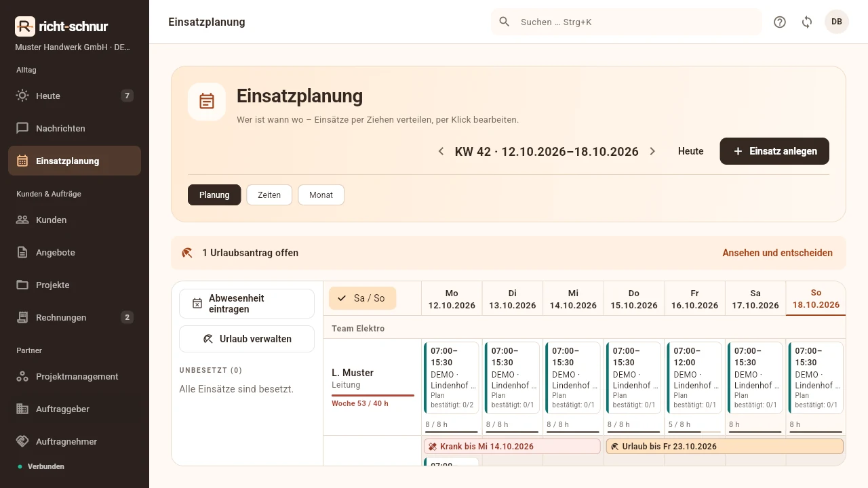Click the Team Elektro group row
Screen dimensions: 868x488
[585, 328]
